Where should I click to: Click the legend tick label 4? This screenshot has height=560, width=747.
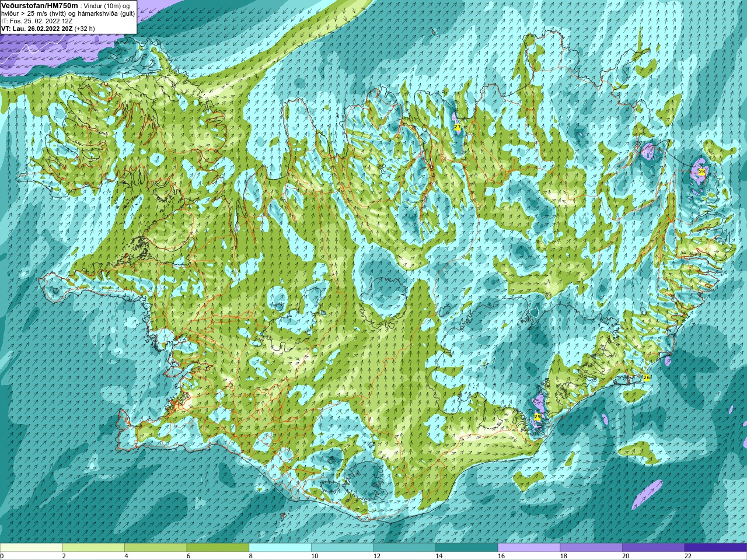(126, 556)
